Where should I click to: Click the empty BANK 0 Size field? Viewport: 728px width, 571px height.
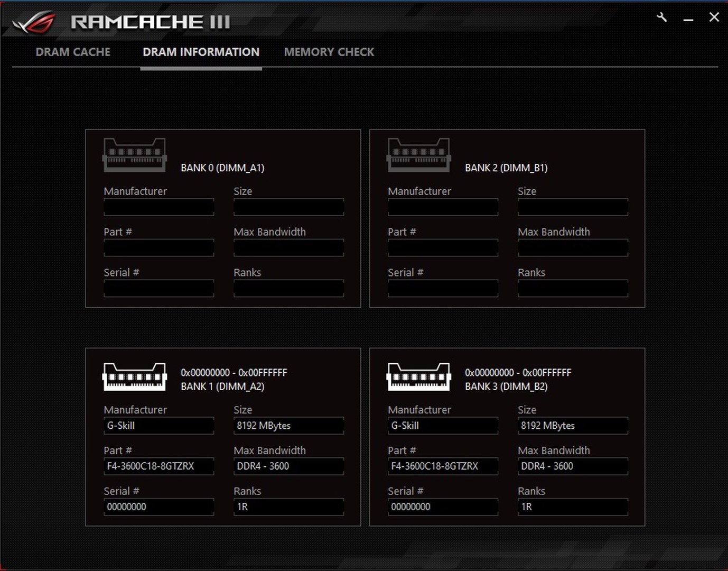click(x=289, y=207)
